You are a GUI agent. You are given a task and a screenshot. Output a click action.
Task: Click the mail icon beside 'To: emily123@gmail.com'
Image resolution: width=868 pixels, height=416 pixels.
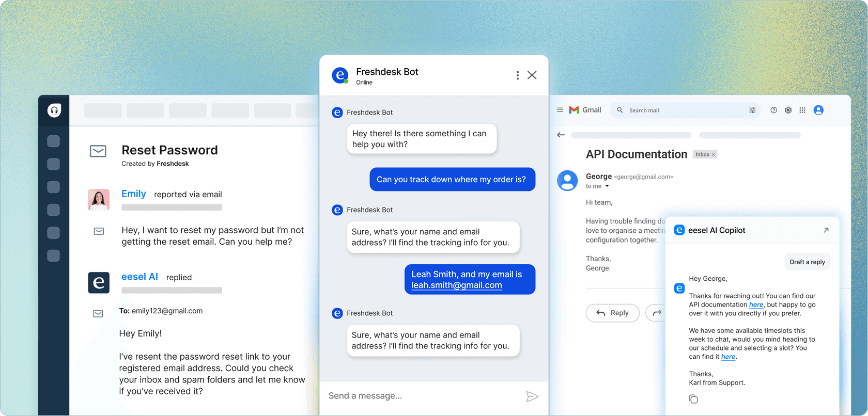tap(98, 314)
